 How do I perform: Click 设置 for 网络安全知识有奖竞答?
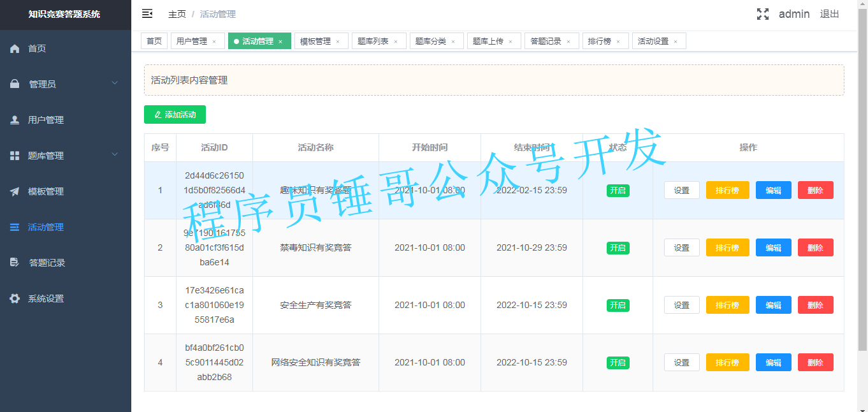(x=682, y=362)
